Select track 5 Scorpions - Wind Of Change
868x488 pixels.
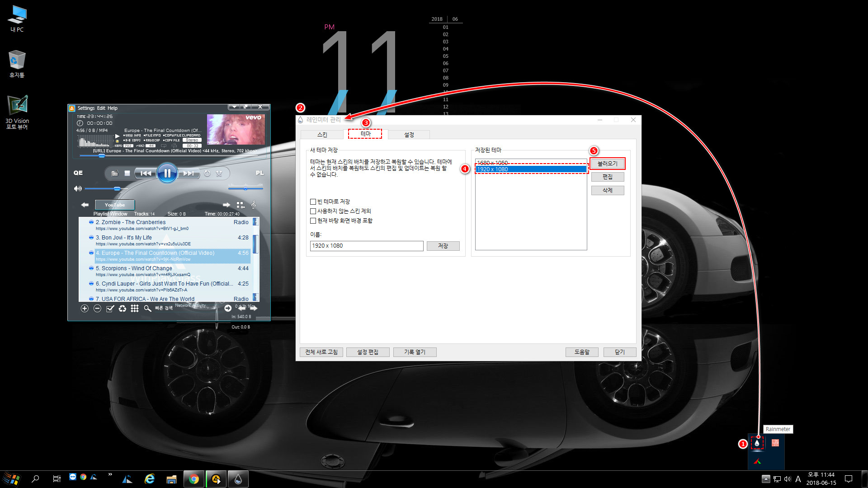(x=172, y=271)
